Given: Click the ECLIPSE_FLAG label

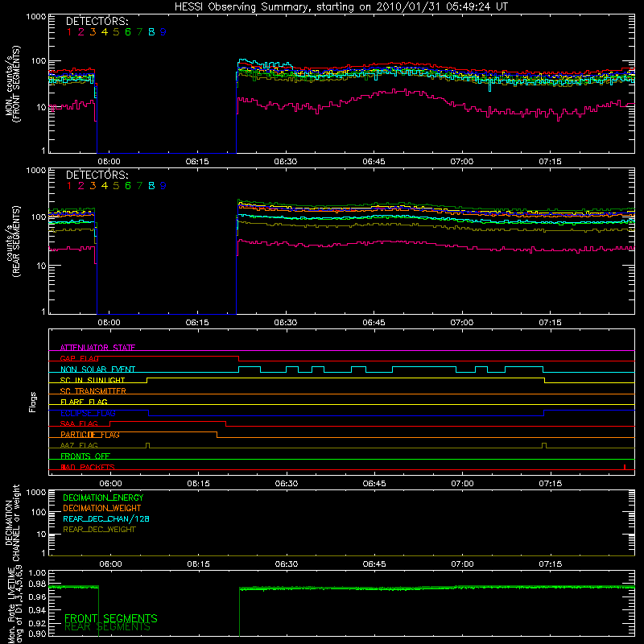Looking at the screenshot, I should pyautogui.click(x=88, y=413).
